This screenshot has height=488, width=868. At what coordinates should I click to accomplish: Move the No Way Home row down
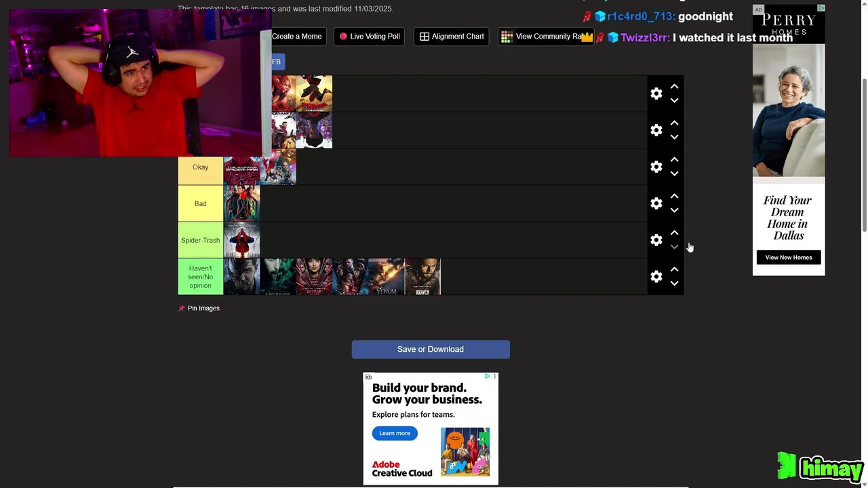pyautogui.click(x=674, y=137)
